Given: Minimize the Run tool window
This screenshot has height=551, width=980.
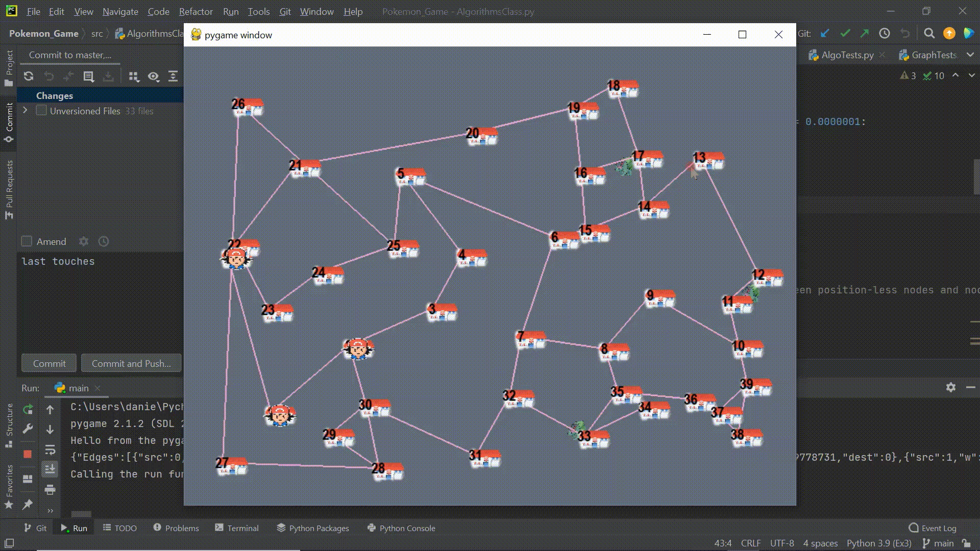Looking at the screenshot, I should point(971,388).
